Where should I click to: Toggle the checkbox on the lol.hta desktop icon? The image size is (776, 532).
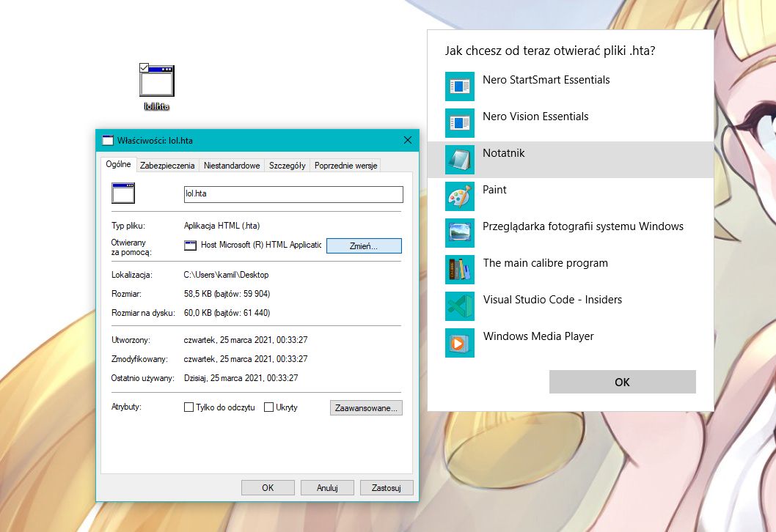tap(144, 67)
